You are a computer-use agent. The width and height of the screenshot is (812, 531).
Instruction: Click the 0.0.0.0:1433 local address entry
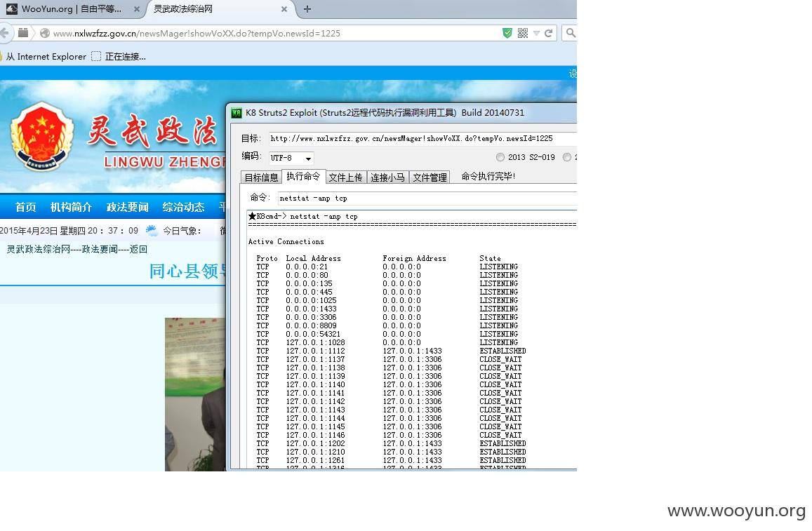pos(311,309)
